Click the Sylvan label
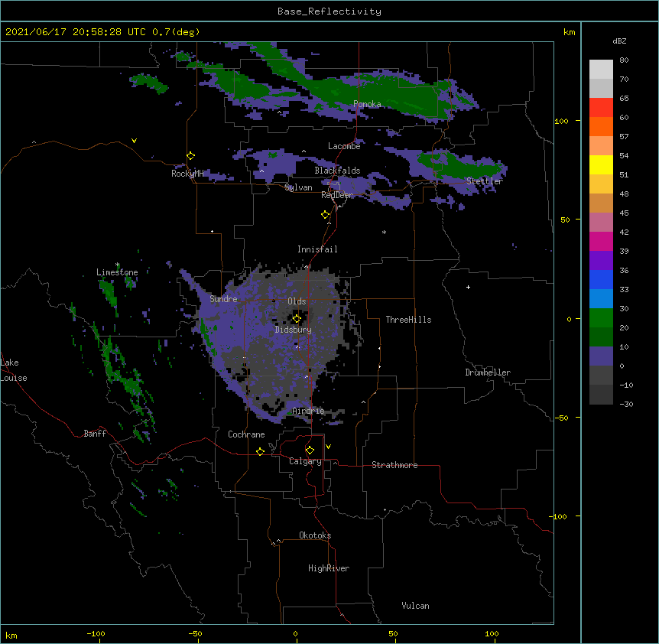Image resolution: width=659 pixels, height=644 pixels. coord(298,187)
